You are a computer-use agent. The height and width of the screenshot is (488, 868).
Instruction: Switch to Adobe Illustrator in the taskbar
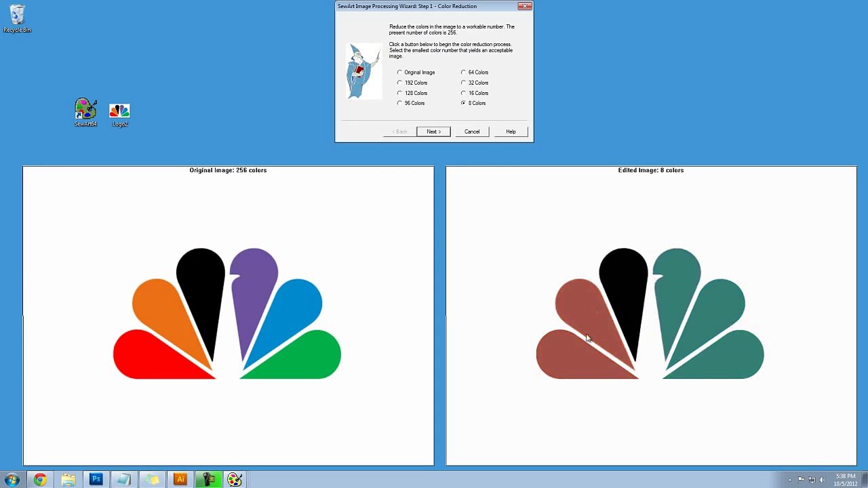pos(180,480)
